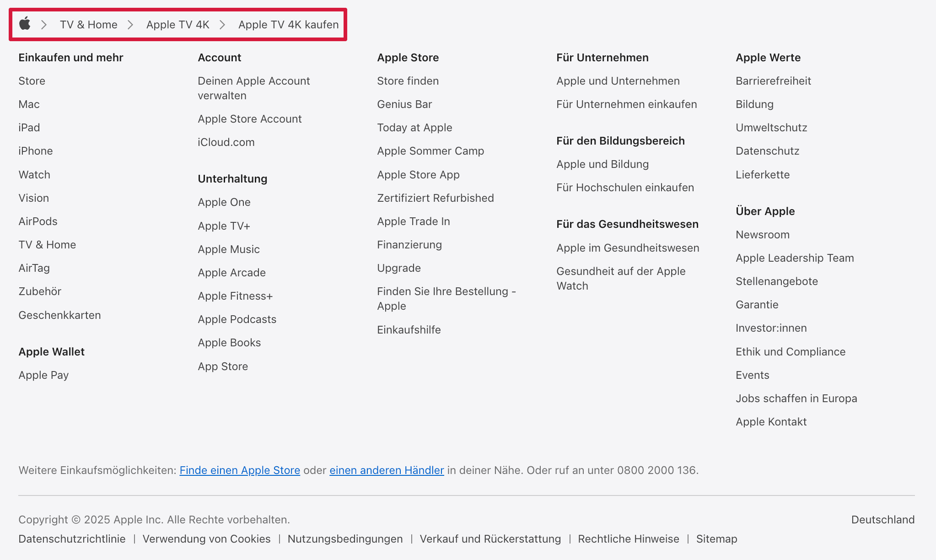Go to Investor:innen page
This screenshot has width=936, height=560.
coord(771,328)
